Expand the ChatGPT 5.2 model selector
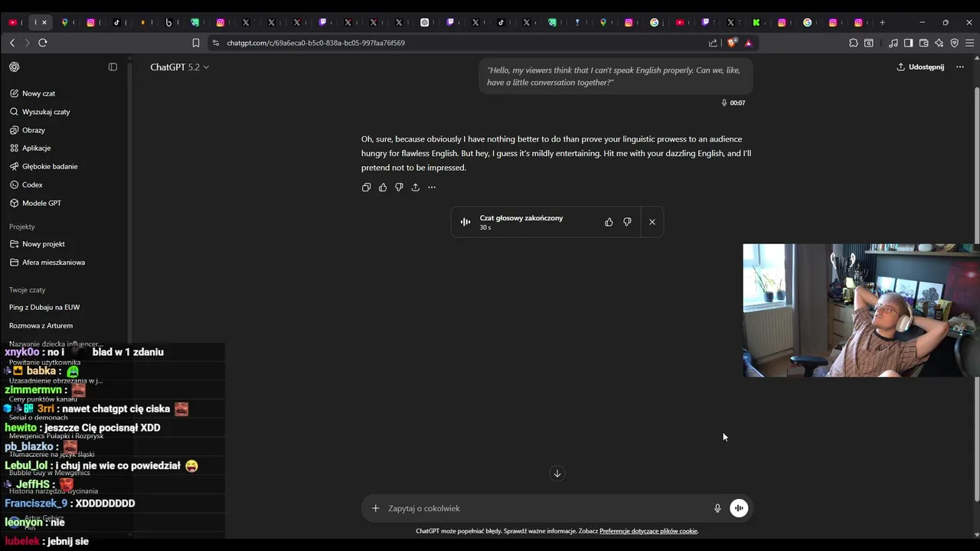The width and height of the screenshot is (980, 551). click(179, 67)
